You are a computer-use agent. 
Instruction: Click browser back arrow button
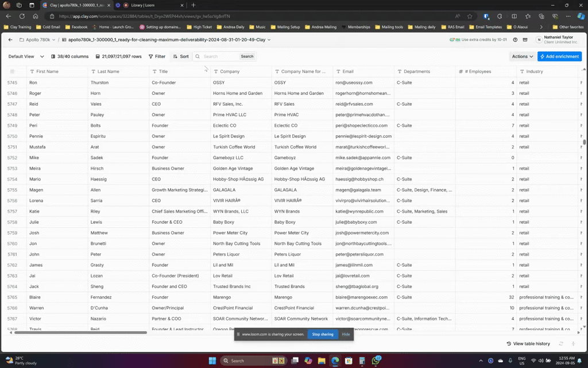click(8, 16)
